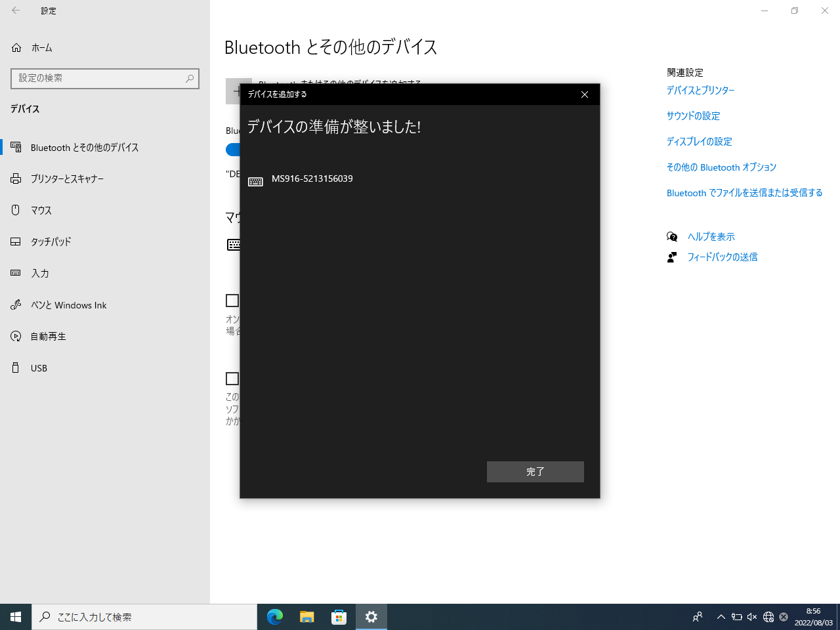Open Microsoft Store from the taskbar
Screen dimensions: 840x630
339,617
